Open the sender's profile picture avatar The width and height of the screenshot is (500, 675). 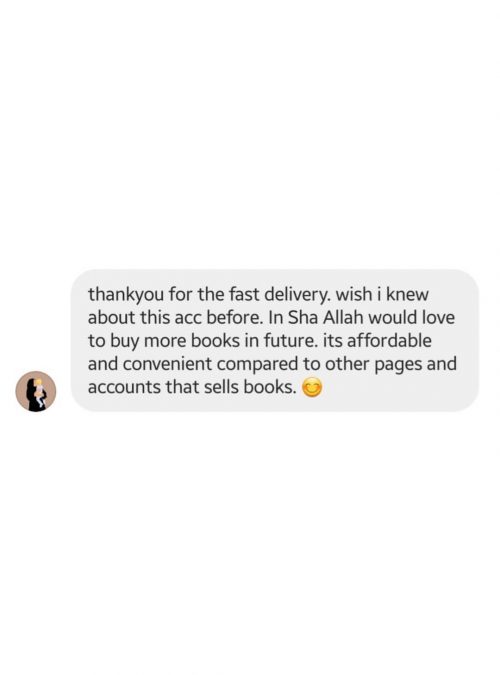tap(36, 391)
